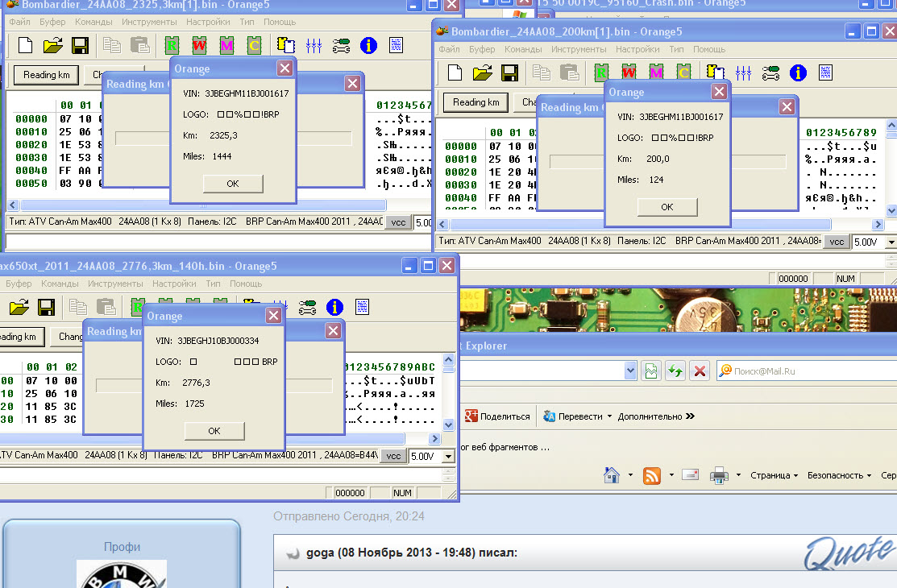The width and height of the screenshot is (897, 588).
Task: Click magenta M icon in 200km window
Action: coord(656,72)
